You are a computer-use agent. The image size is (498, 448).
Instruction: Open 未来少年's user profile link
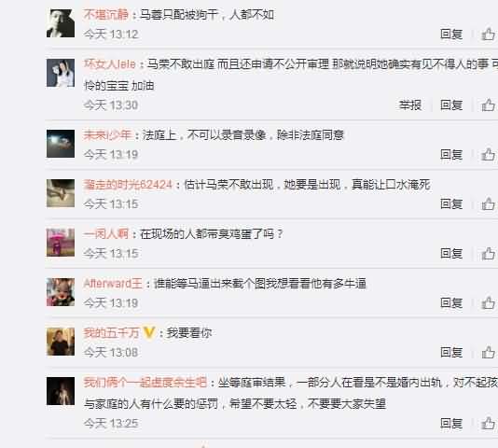(107, 134)
